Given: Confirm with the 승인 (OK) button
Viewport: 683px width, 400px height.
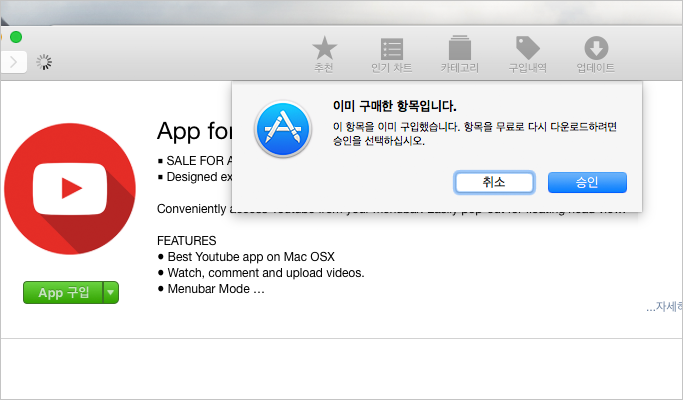Looking at the screenshot, I should [587, 182].
